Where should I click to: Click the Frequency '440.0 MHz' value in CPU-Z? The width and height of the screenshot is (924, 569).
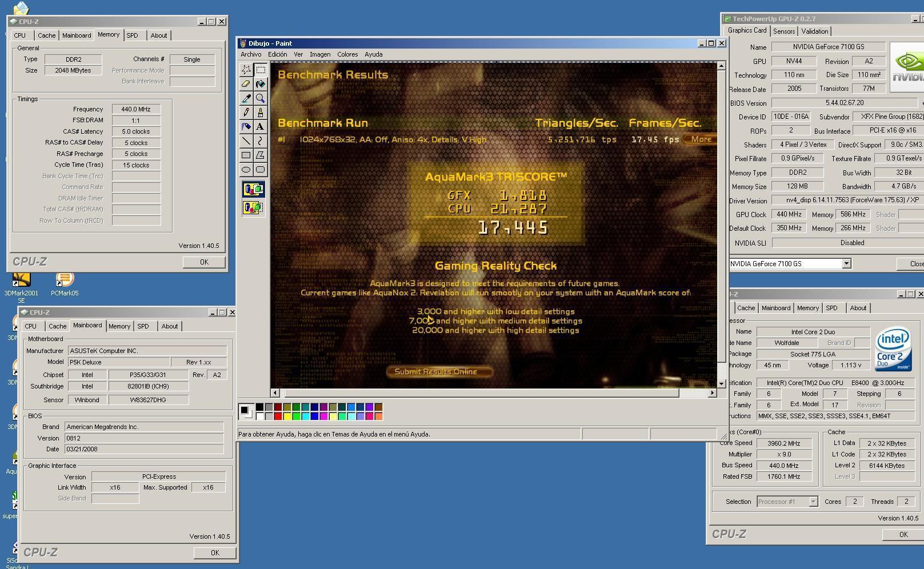(x=136, y=109)
